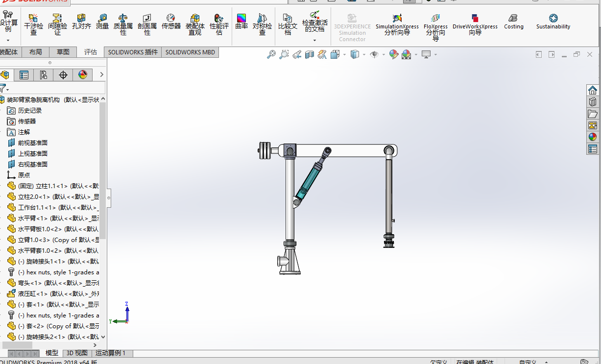This screenshot has width=601, height=364.
Task: Open the 间隙验证 clearance verification tool
Action: tap(57, 24)
